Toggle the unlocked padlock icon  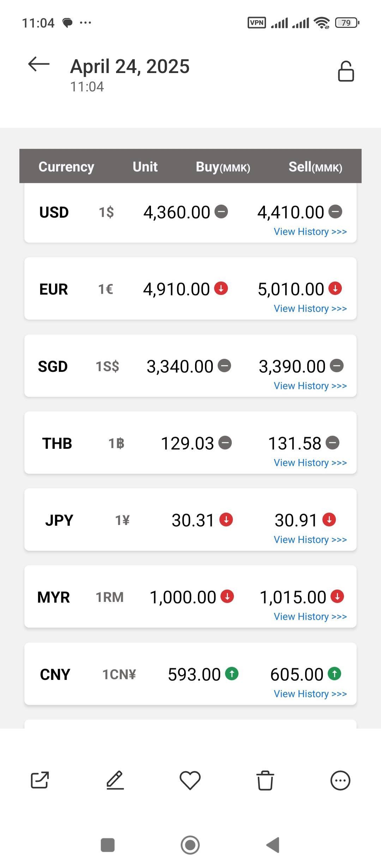pos(346,71)
